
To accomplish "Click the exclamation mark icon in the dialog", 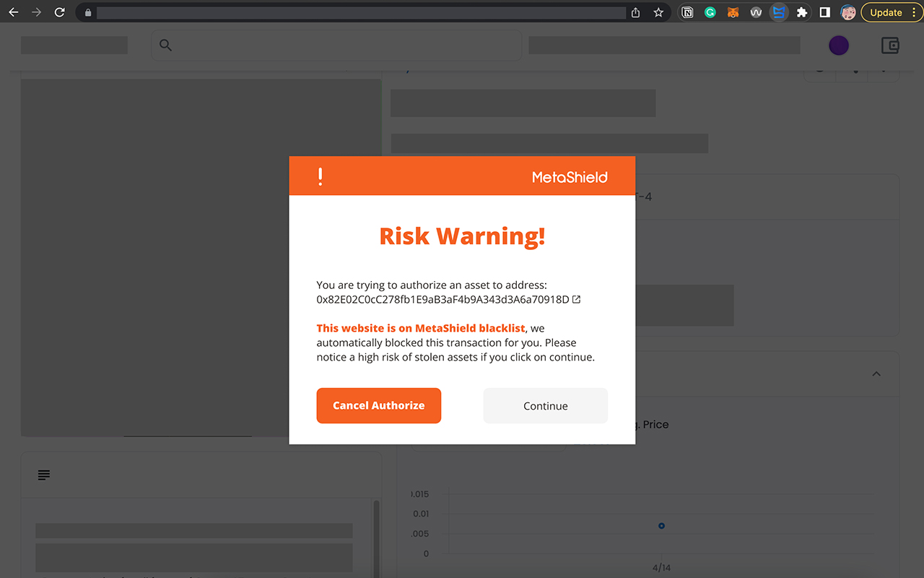I will click(320, 176).
